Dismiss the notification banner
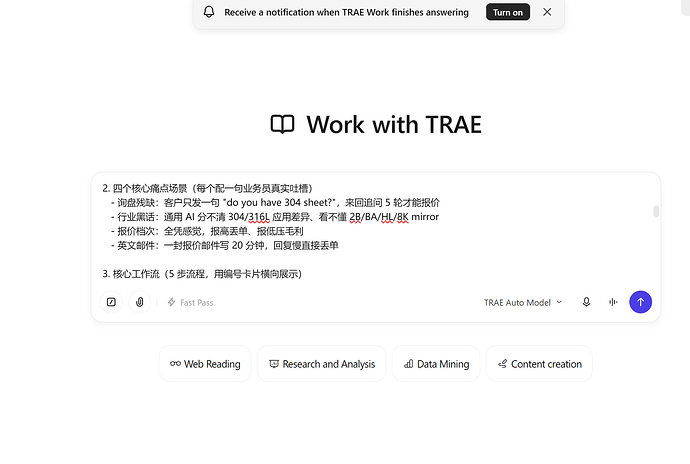Viewport: 690px width, 464px height. (x=547, y=12)
